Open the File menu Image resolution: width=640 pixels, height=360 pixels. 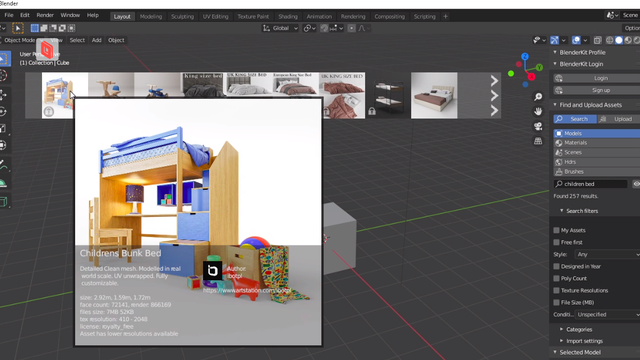coord(9,15)
